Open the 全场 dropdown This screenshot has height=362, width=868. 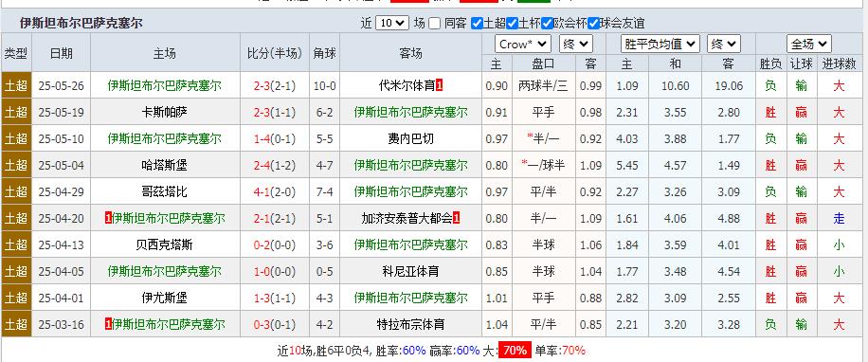808,44
